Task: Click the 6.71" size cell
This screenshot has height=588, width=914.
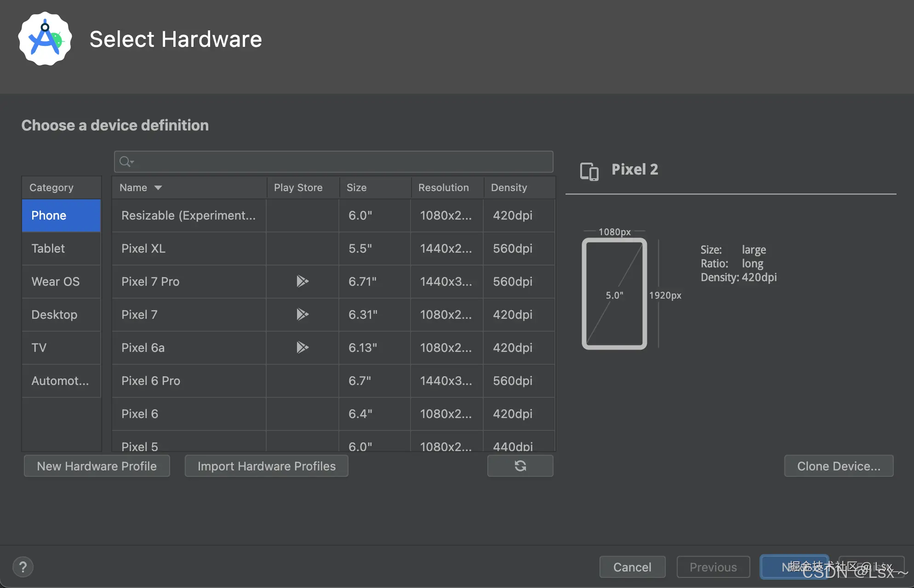Action: pyautogui.click(x=375, y=282)
